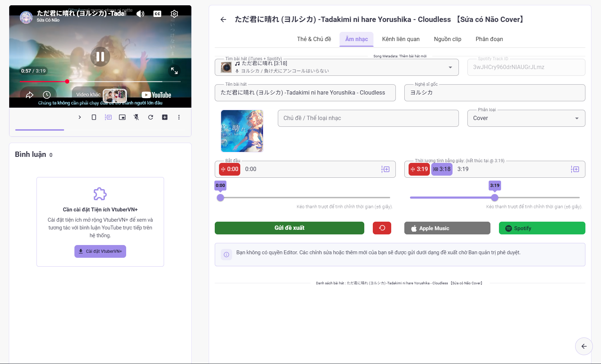Viewport: 601px width, 364px height.
Task: Seek along the video progress bar
Action: point(100,81)
